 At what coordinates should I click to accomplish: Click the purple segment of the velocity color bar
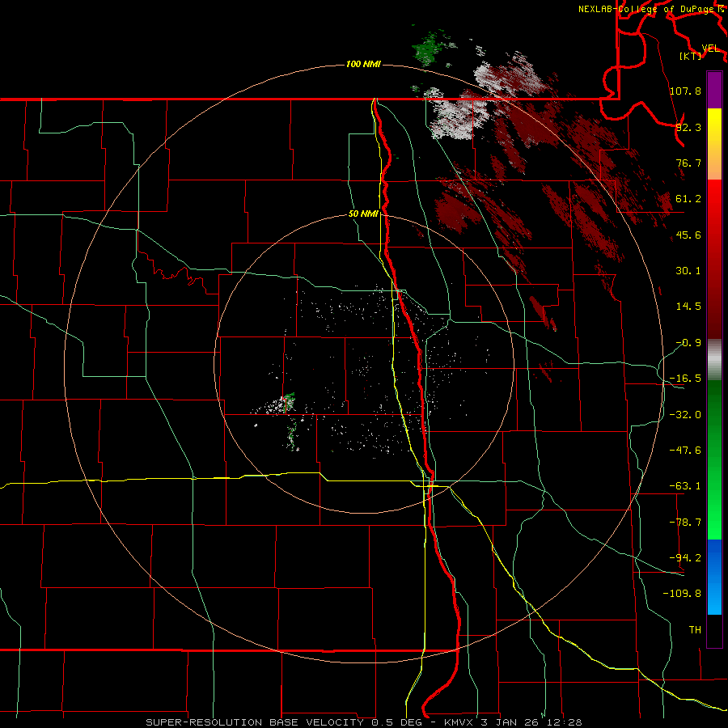[714, 90]
